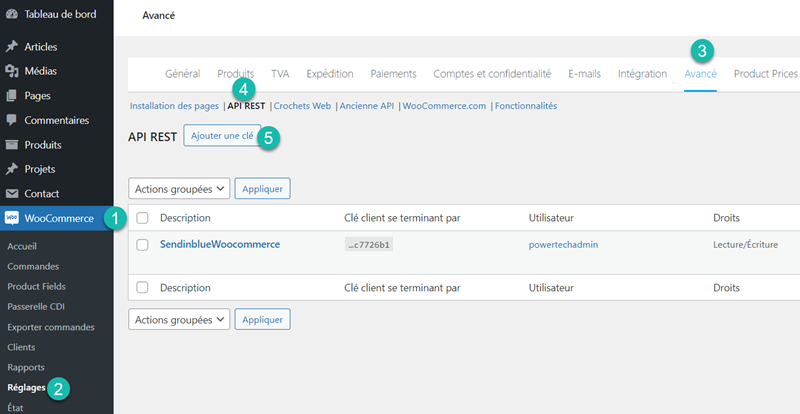Expand the bottom Actions groupées dropdown
Viewport: 800px width, 414px height.
[179, 319]
